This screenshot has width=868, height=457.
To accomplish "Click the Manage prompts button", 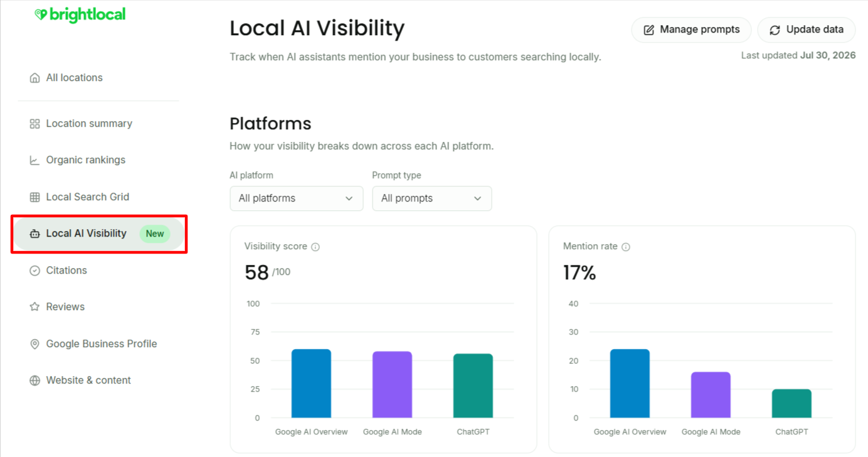I will (691, 30).
